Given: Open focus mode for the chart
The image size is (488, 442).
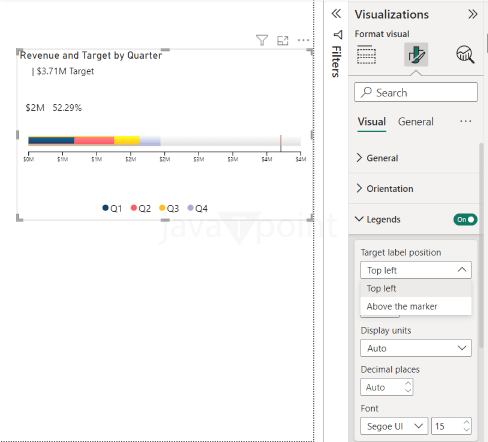Looking at the screenshot, I should point(283,40).
